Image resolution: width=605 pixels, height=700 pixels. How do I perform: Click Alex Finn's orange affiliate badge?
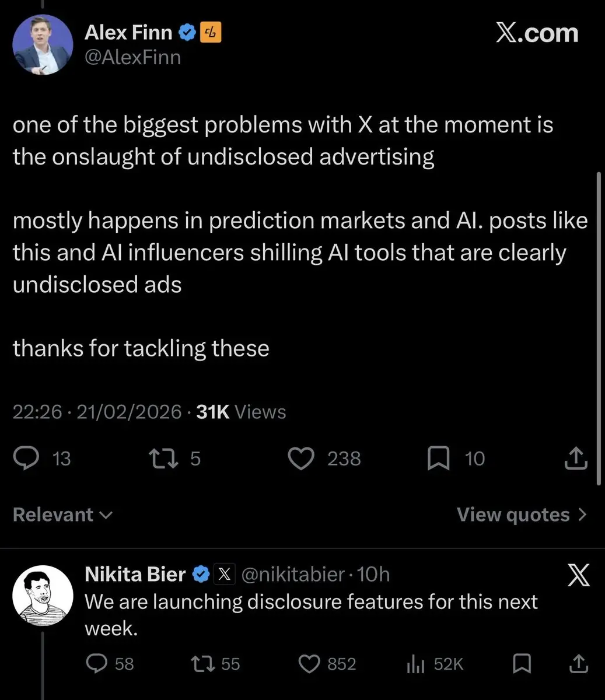(x=211, y=33)
